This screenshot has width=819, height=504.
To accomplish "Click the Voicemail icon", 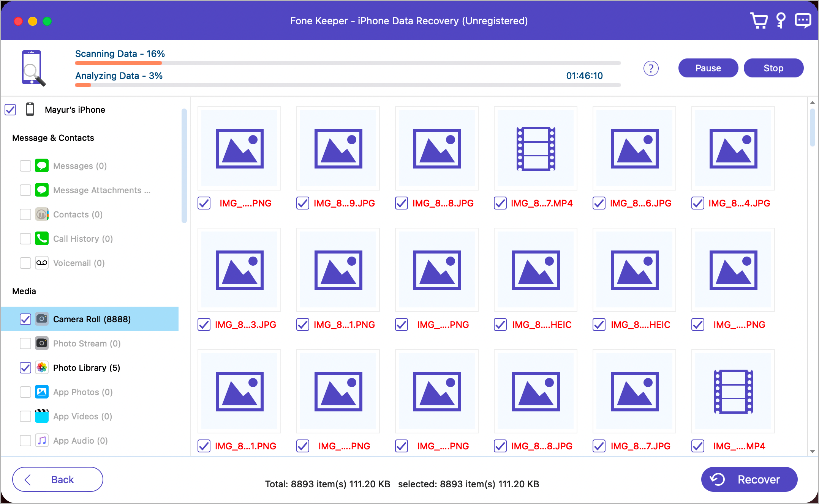I will tap(42, 263).
